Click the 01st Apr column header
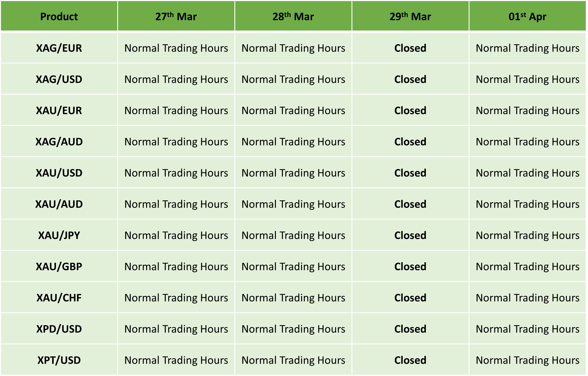The height and width of the screenshot is (376, 588). 528,16
